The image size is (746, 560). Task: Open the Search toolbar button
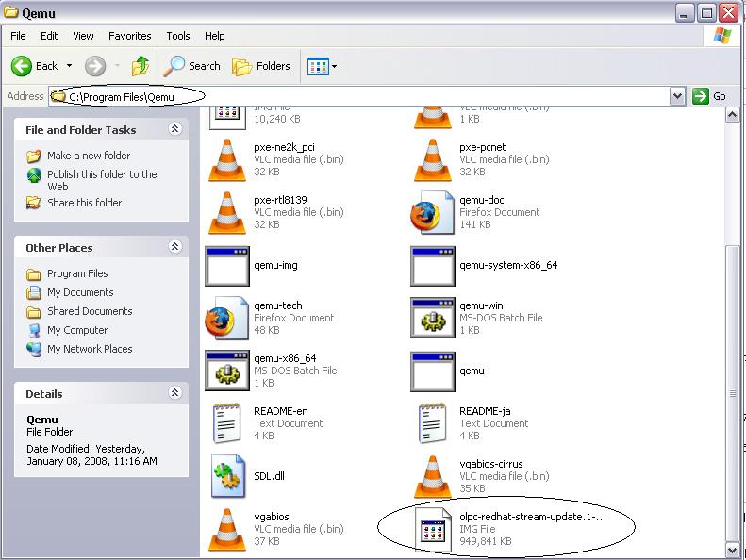click(191, 66)
